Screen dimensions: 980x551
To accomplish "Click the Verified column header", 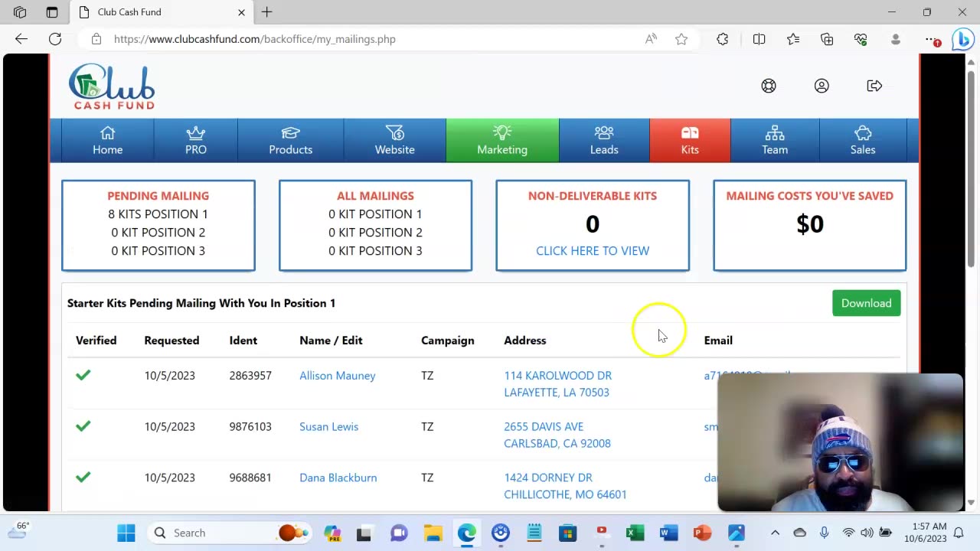I will [96, 341].
